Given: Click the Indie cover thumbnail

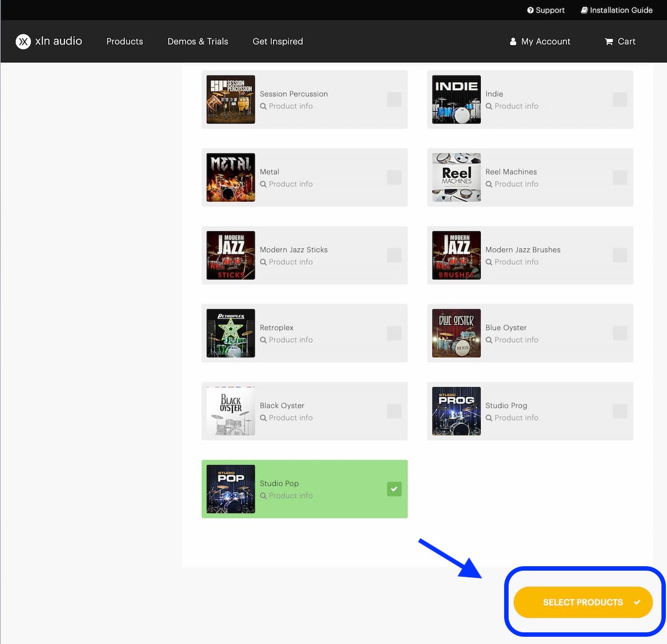Looking at the screenshot, I should [456, 99].
